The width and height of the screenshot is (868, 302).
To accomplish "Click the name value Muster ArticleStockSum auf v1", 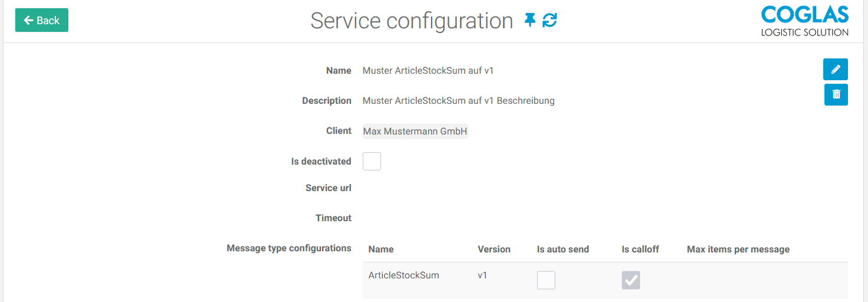I will pos(428,71).
